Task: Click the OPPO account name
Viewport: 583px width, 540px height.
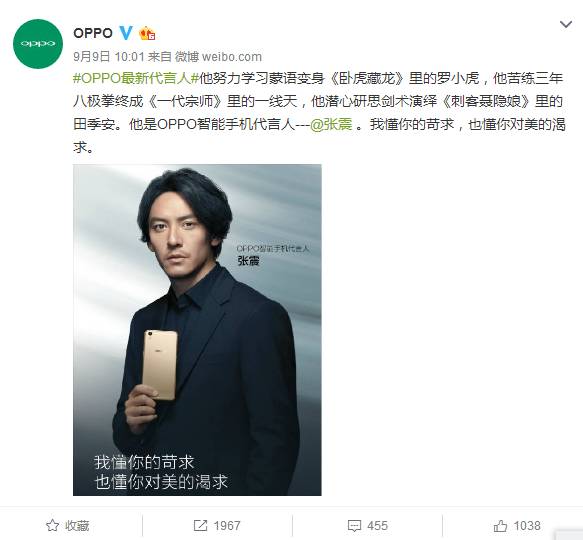Action: pos(93,33)
